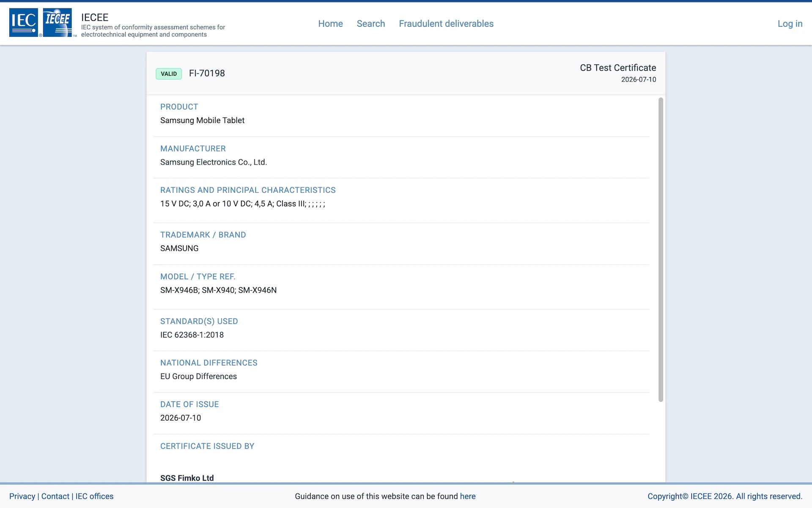Visit the IEC offices footer link
The width and height of the screenshot is (812, 508).
tap(94, 496)
